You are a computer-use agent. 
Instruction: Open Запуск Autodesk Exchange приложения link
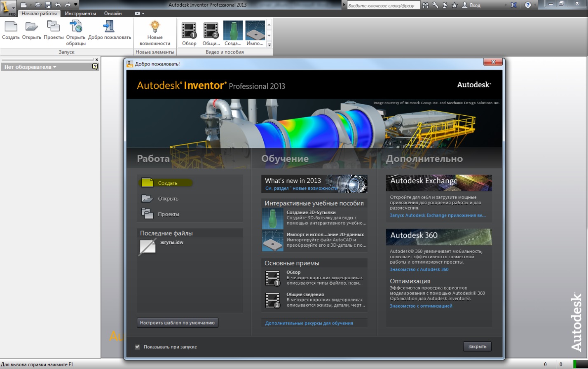pyautogui.click(x=438, y=215)
